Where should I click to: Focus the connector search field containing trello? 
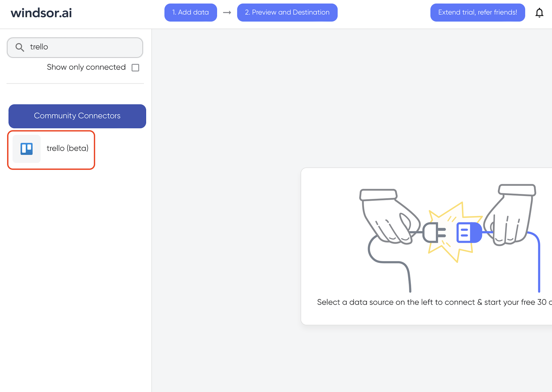[75, 47]
